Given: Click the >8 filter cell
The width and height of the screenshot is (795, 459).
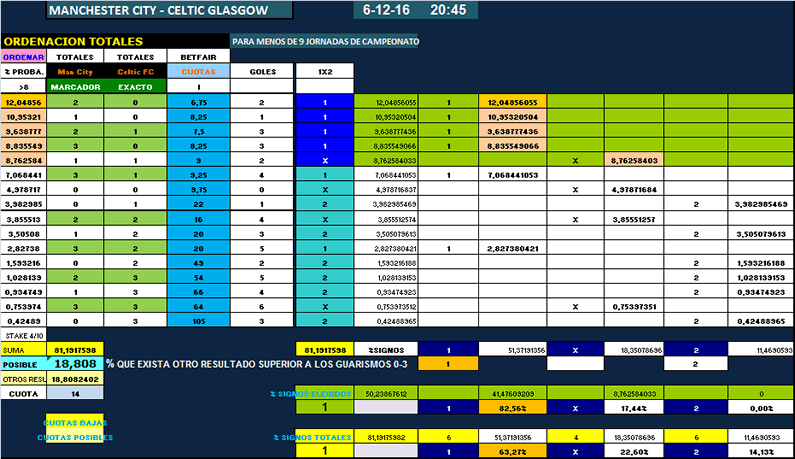Looking at the screenshot, I should pos(23,87).
